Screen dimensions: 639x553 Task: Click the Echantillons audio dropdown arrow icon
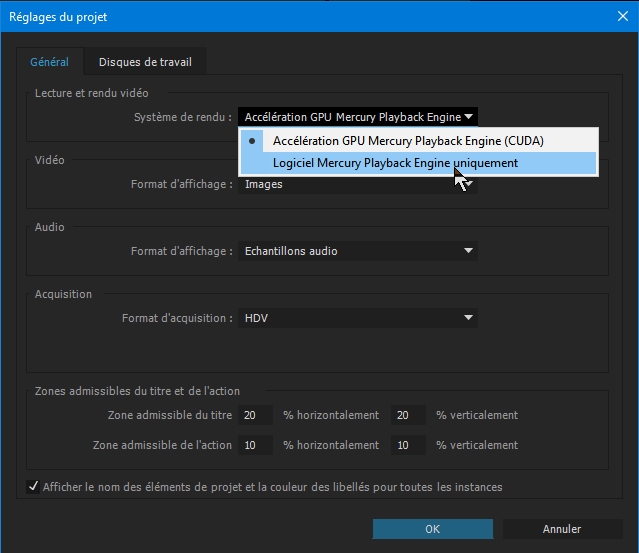click(x=468, y=251)
